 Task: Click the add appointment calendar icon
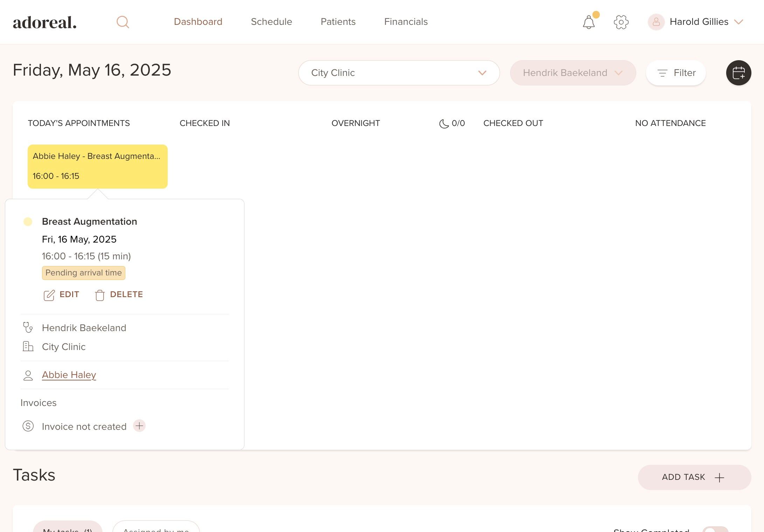click(738, 73)
